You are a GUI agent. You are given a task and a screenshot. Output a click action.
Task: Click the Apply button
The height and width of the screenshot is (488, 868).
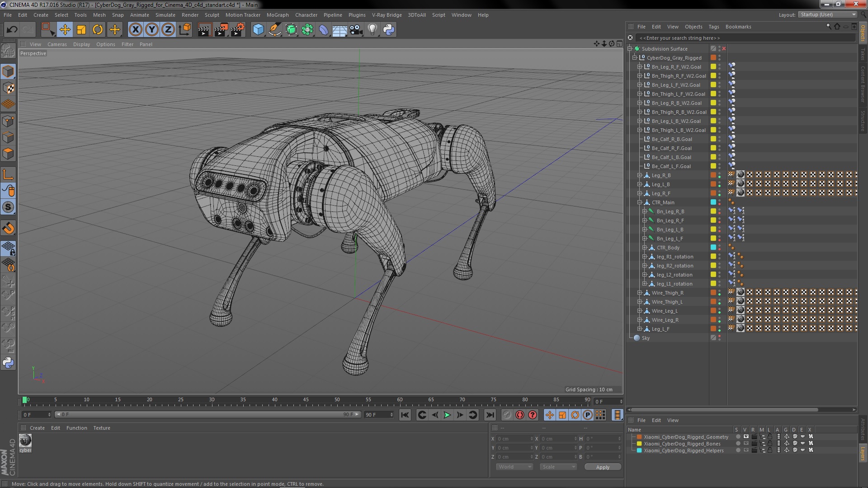(x=603, y=467)
